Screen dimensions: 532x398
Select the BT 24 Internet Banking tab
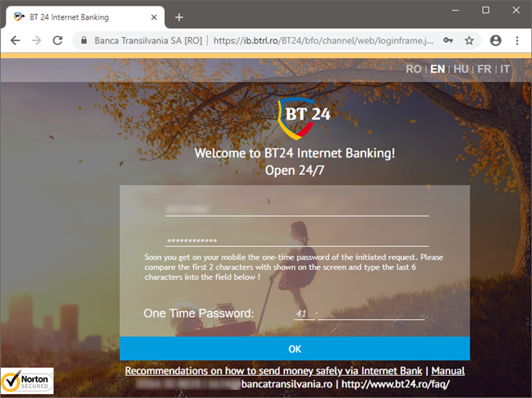[x=85, y=17]
